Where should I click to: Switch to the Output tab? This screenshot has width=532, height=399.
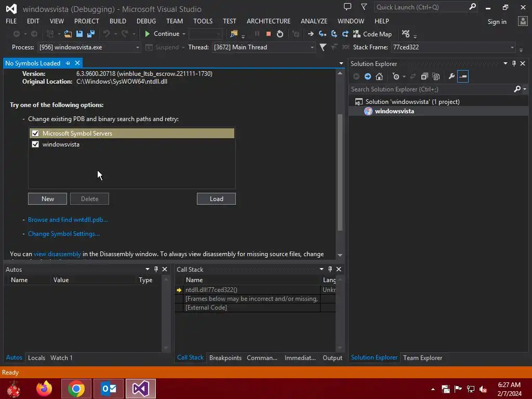click(x=332, y=357)
